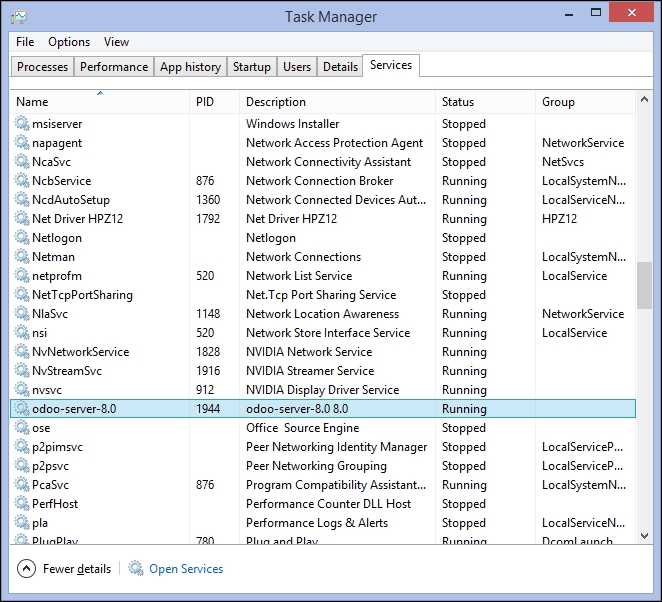Image resolution: width=662 pixels, height=602 pixels.
Task: Select the Peer Networking Grouping description
Action: tap(316, 466)
